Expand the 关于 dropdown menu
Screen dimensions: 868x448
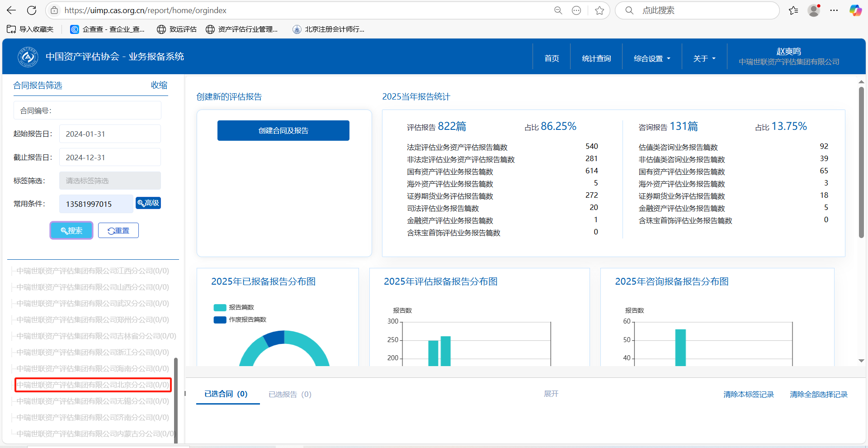click(704, 58)
